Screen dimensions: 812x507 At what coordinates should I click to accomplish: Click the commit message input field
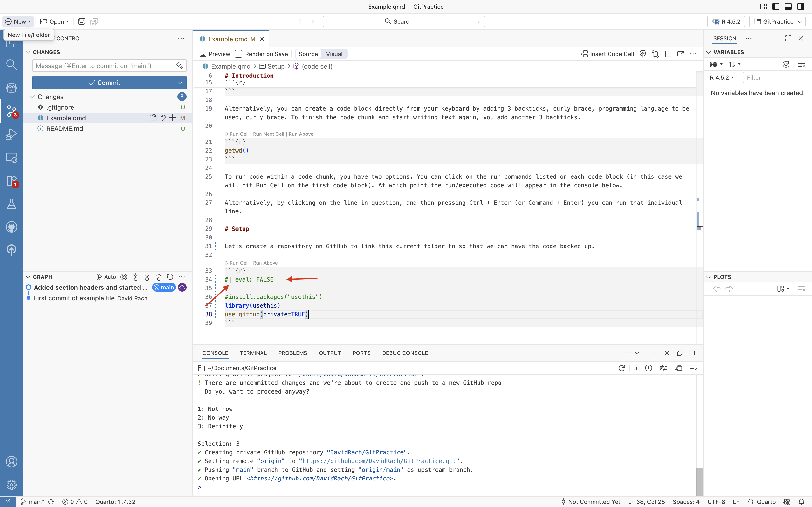(103, 66)
